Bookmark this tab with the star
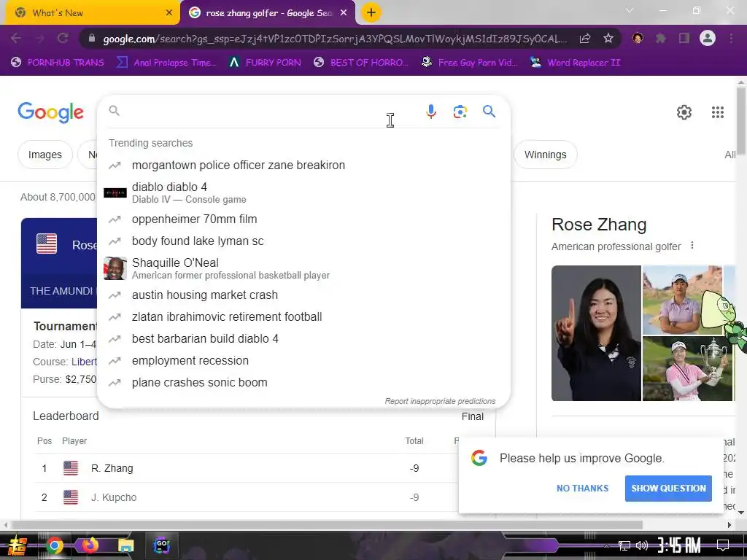747x560 pixels. pyautogui.click(x=608, y=39)
